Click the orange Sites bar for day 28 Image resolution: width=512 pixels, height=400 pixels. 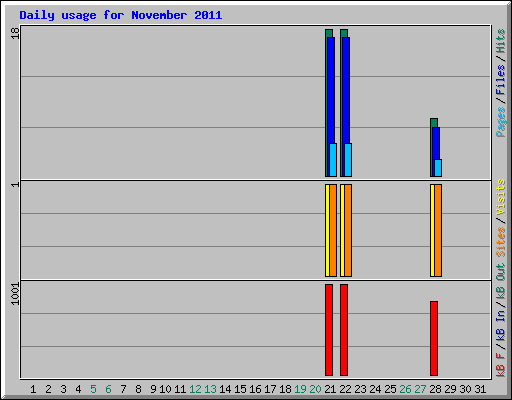point(438,231)
